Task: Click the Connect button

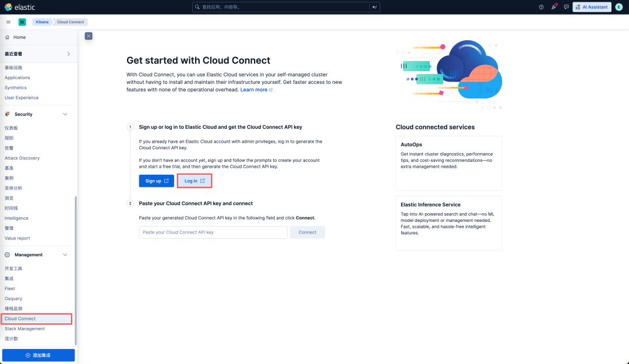Action: [x=308, y=232]
